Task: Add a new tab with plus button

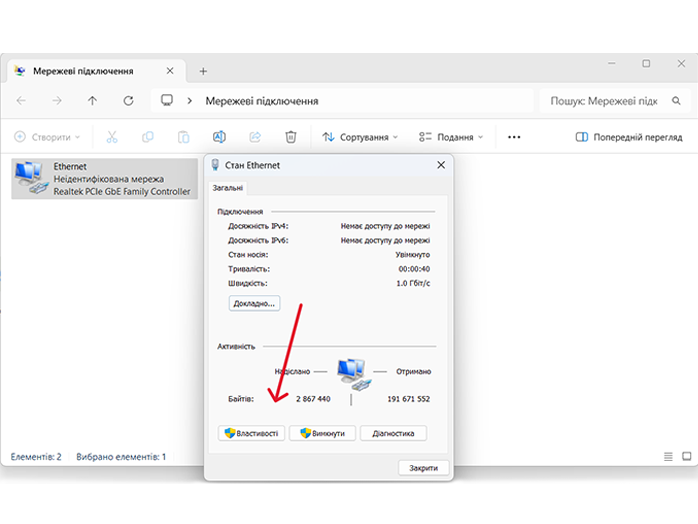Action: [203, 71]
